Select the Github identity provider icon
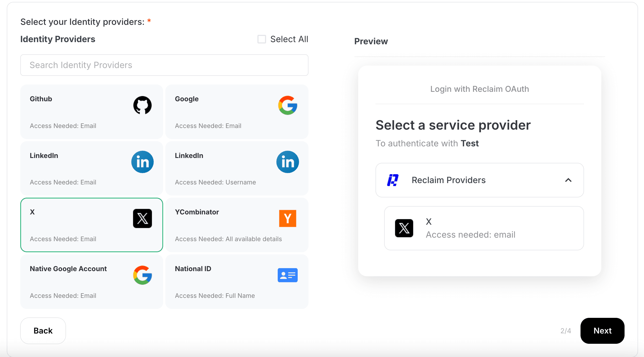This screenshot has height=357, width=644. (143, 105)
